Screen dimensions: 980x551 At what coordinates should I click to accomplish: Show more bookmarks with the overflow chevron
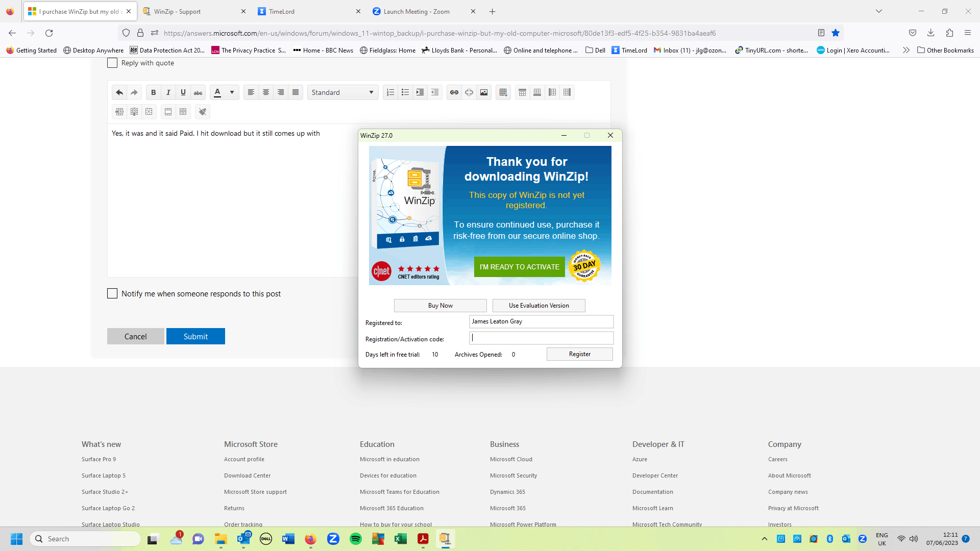coord(905,50)
